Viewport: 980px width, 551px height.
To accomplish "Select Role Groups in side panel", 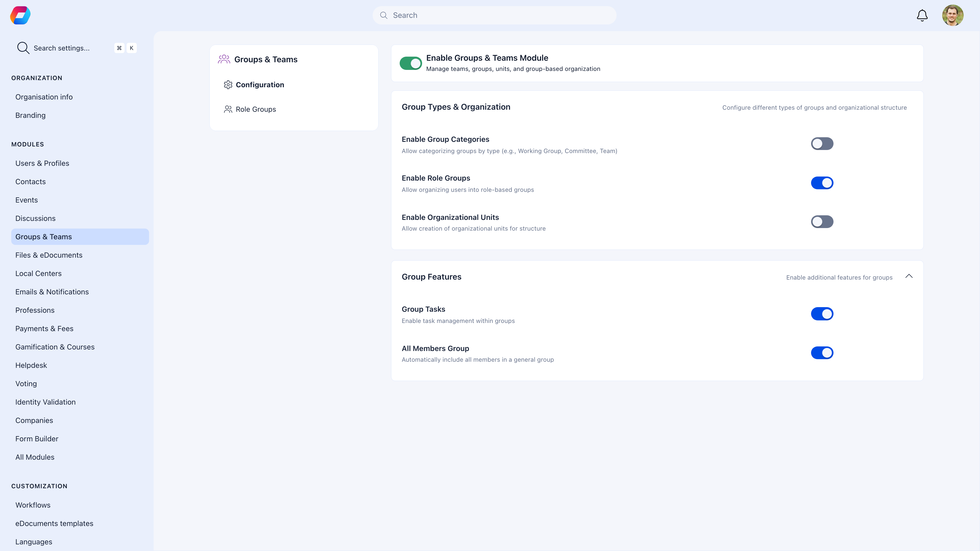I will pos(256,109).
